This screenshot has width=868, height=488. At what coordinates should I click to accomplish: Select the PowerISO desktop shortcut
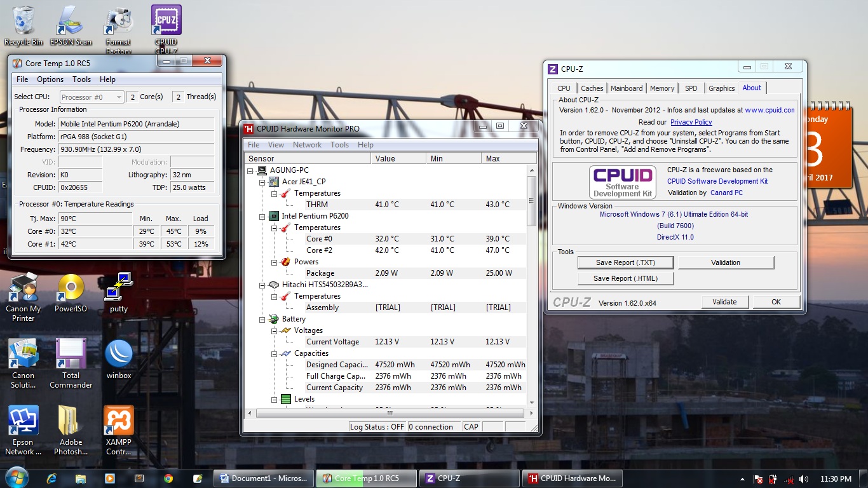coord(71,293)
